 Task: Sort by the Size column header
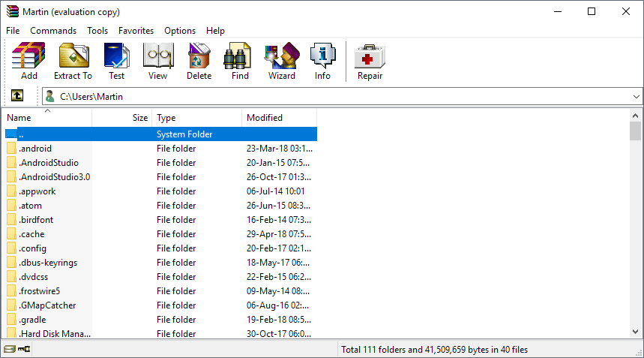click(122, 118)
